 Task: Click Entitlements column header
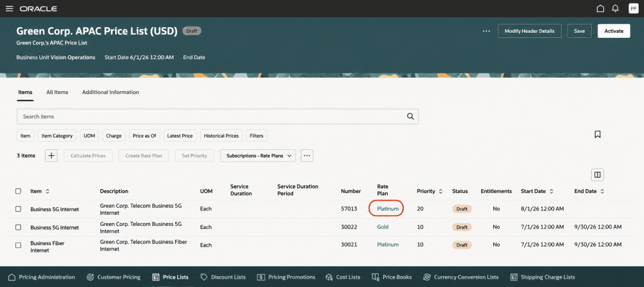pos(496,191)
